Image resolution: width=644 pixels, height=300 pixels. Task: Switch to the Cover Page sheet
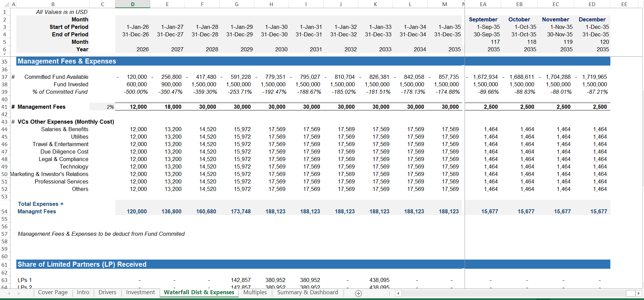pyautogui.click(x=53, y=293)
